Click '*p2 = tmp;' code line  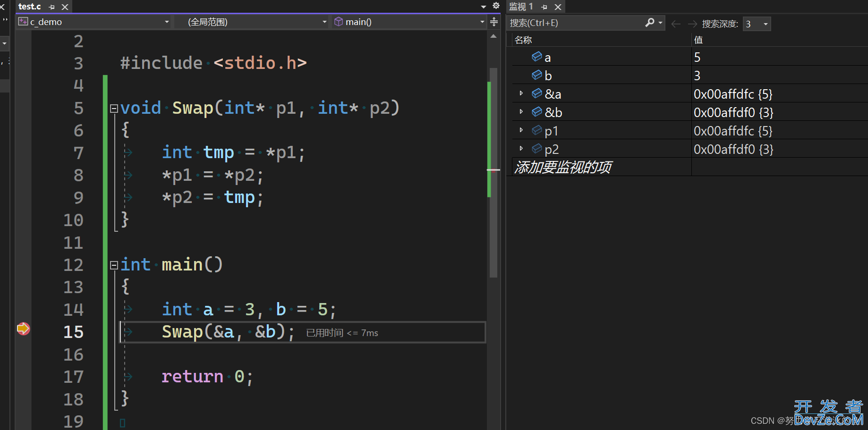(213, 198)
